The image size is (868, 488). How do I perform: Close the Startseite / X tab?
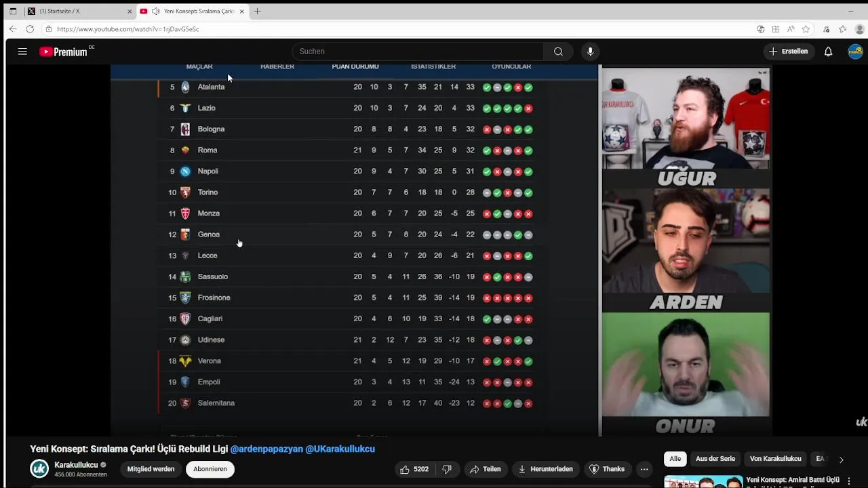click(x=130, y=12)
